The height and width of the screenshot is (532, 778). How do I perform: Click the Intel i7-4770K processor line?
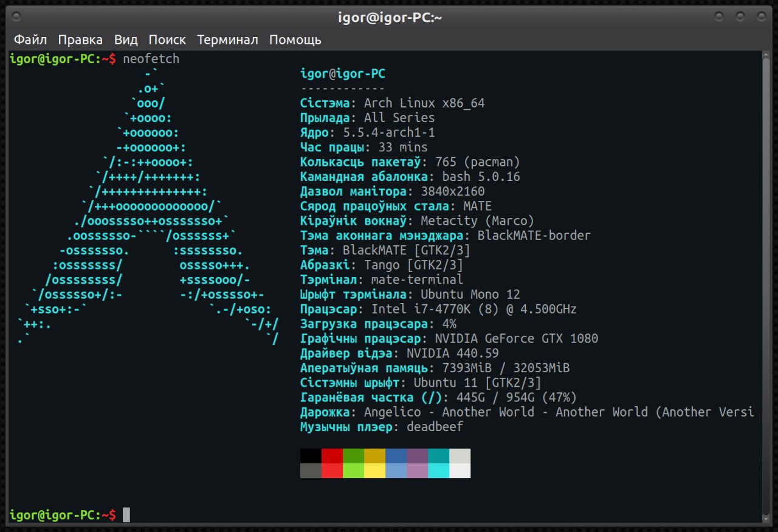coord(439,309)
